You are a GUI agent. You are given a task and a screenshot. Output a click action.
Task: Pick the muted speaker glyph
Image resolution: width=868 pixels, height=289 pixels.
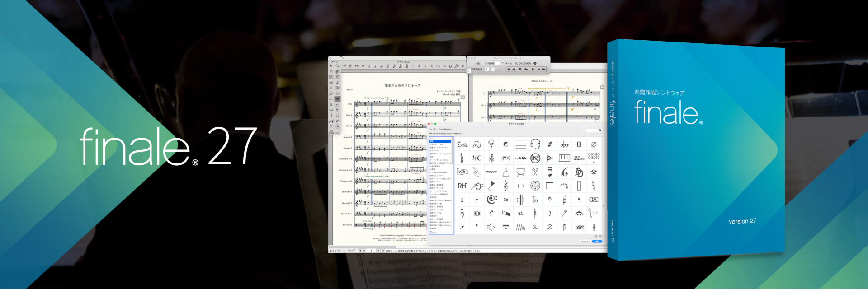click(x=491, y=227)
